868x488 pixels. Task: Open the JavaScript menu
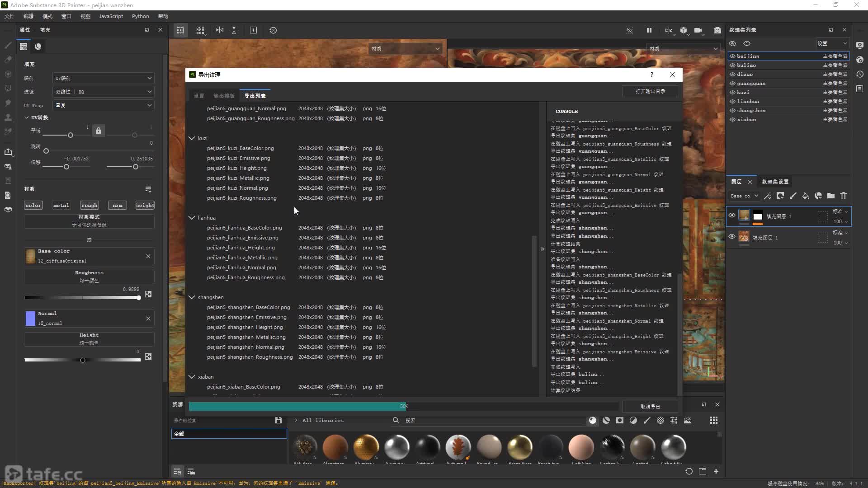[x=111, y=16]
